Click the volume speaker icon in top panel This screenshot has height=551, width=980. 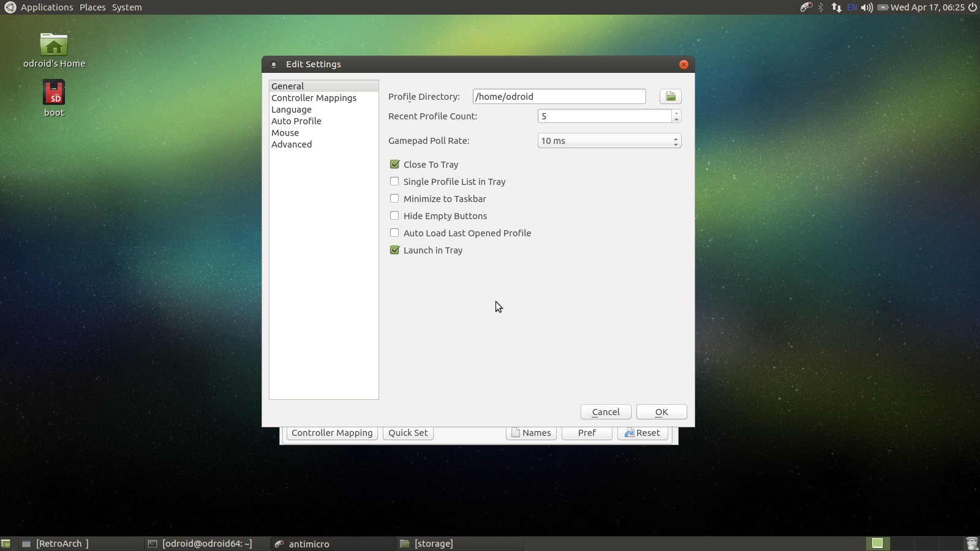(867, 7)
